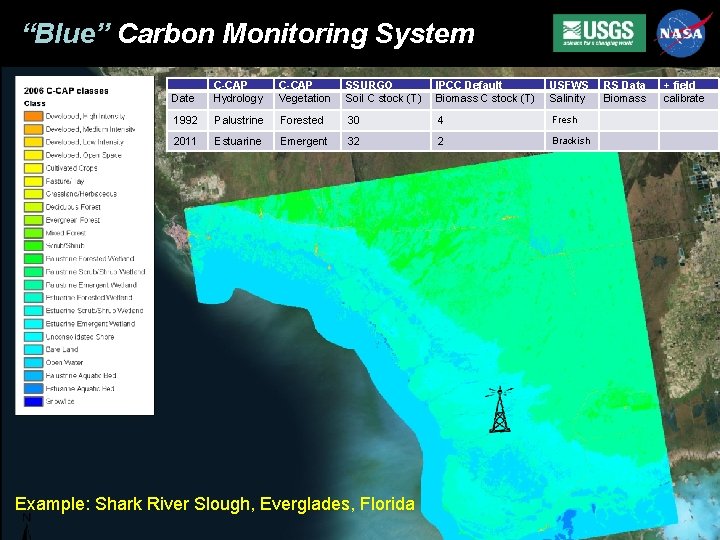Click the Estuarine Aquatic Bed legend label
Viewport: 720px width, 540px height.
(x=80, y=388)
